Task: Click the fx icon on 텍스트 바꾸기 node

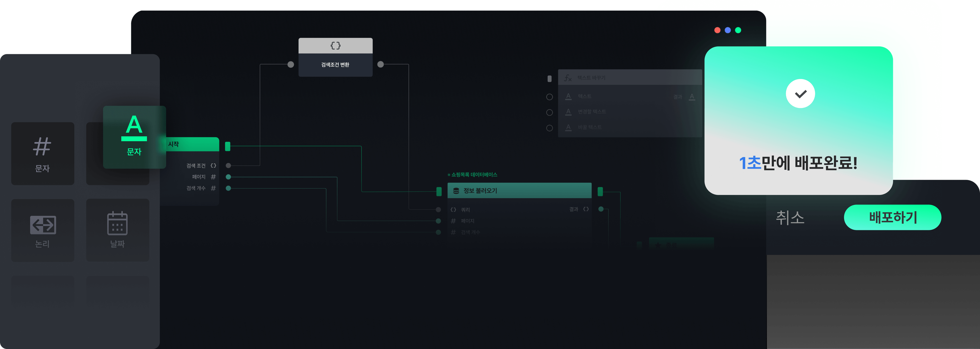Action: 568,78
